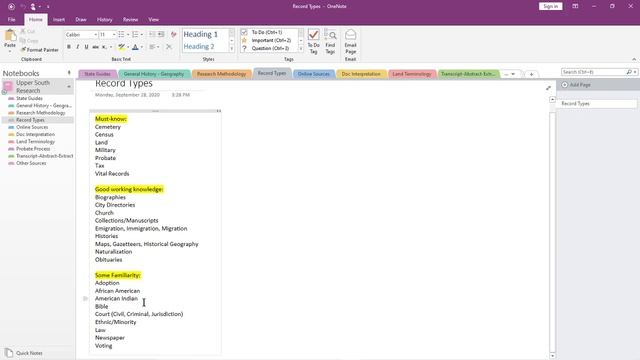
Task: Click the back arrow in title bar
Action: [11, 7]
